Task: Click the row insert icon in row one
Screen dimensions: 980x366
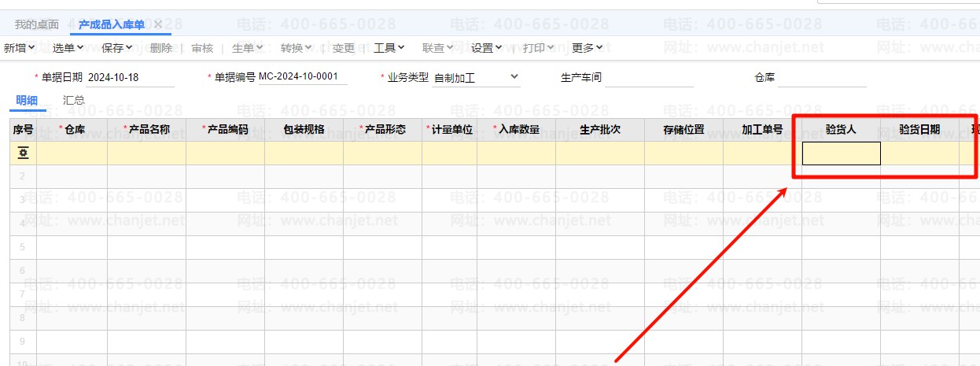Action: pyautogui.click(x=24, y=153)
